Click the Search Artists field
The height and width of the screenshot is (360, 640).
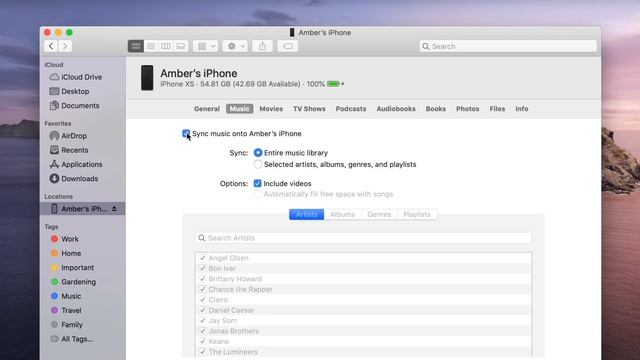[363, 238]
